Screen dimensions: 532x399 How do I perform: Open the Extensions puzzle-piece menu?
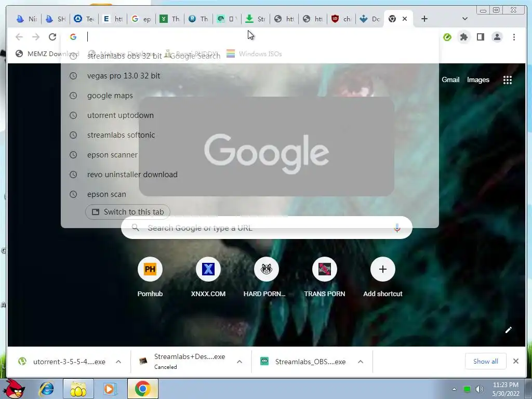click(464, 37)
